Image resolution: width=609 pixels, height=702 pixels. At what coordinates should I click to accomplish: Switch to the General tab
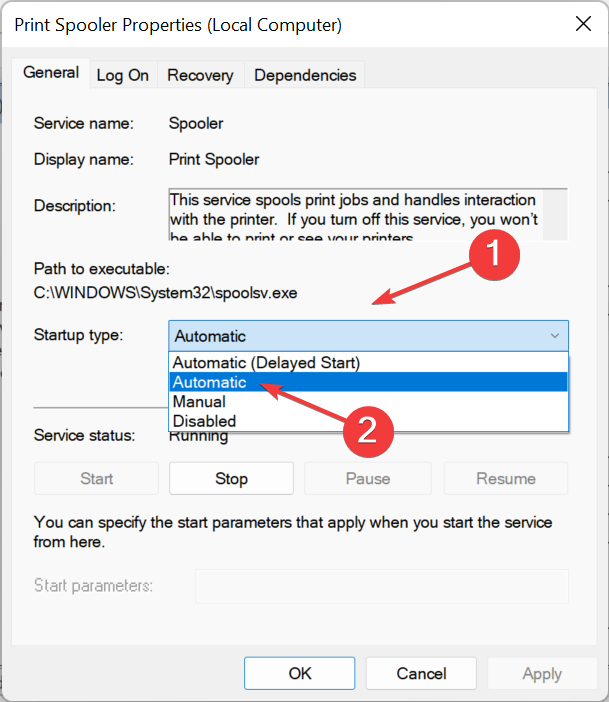[51, 73]
